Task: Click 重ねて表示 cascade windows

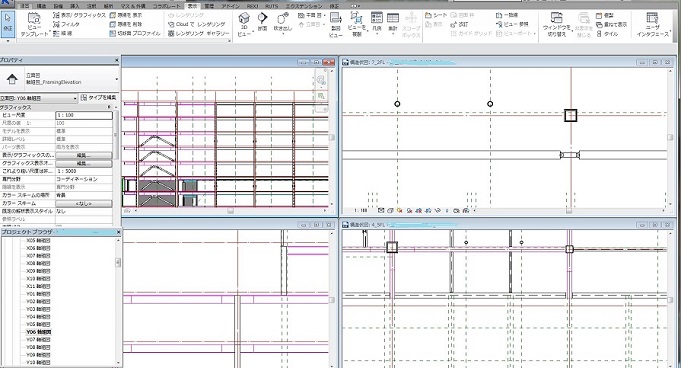Action: (612, 24)
